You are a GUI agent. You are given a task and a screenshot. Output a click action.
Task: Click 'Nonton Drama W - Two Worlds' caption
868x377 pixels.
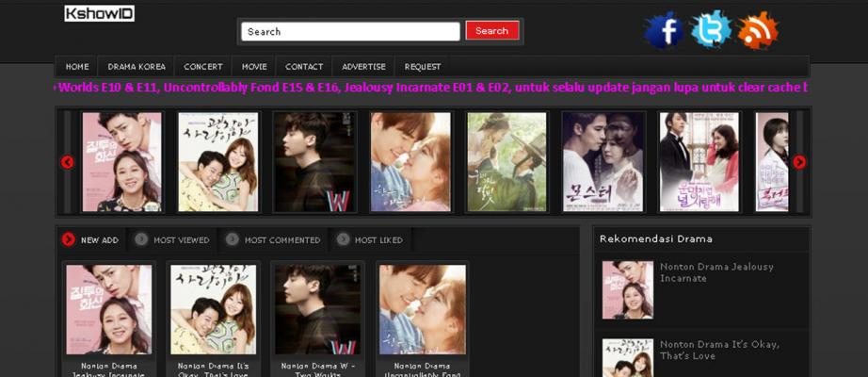[x=318, y=369]
